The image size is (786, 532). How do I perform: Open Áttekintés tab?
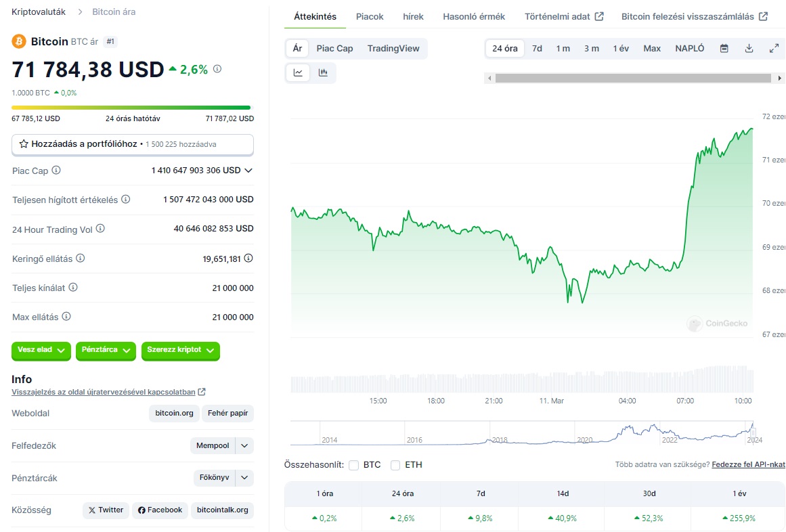tap(315, 16)
